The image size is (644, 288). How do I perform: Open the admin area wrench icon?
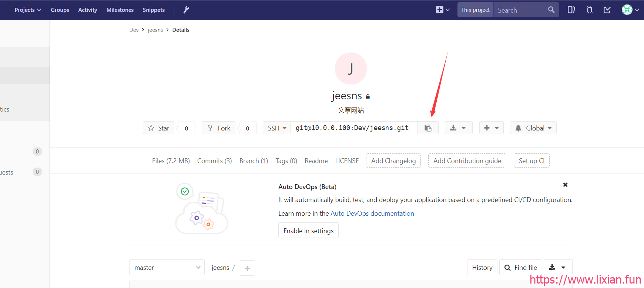pyautogui.click(x=186, y=10)
